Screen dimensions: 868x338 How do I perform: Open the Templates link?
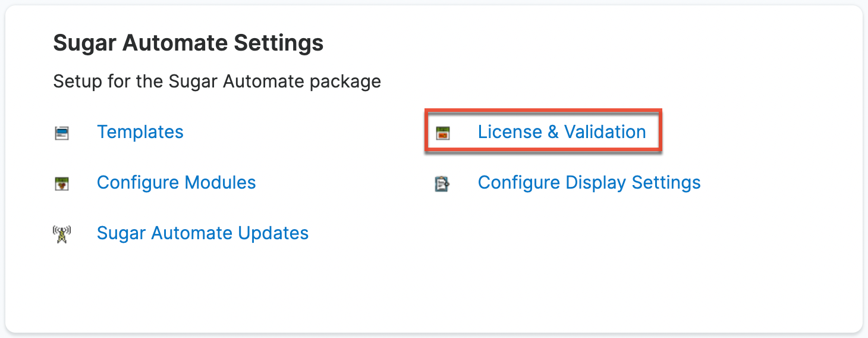pyautogui.click(x=140, y=132)
